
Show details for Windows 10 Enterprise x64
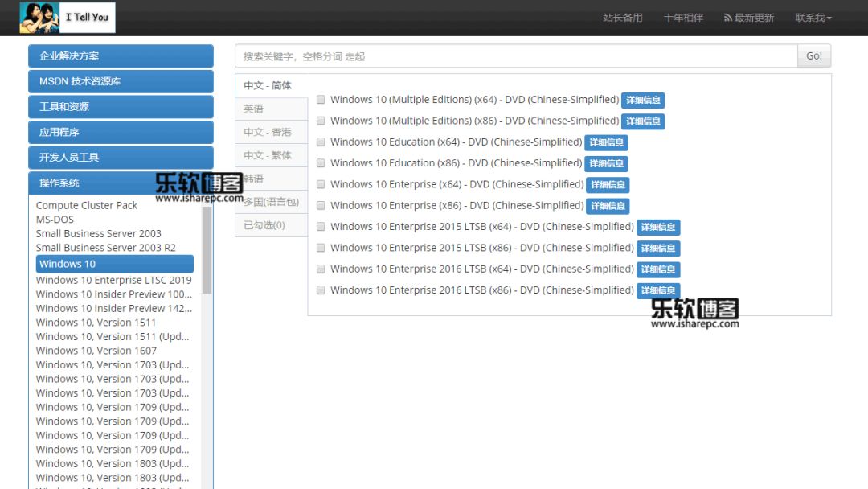click(608, 185)
